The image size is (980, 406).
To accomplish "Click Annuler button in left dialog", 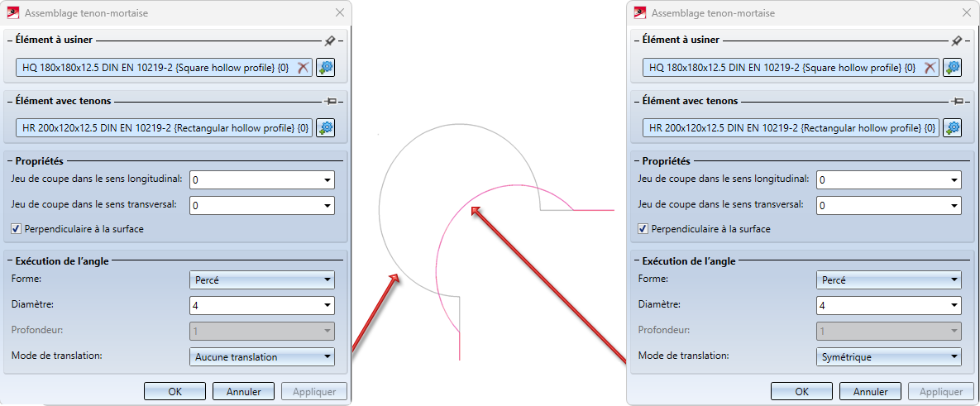I will [x=243, y=392].
